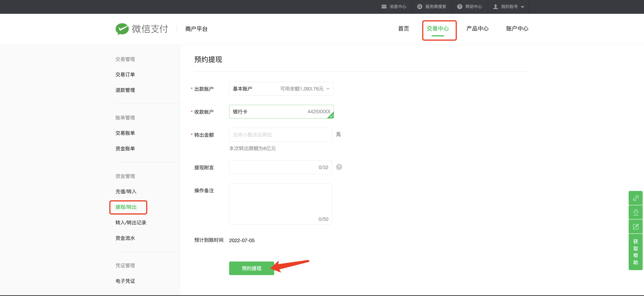Viewport: 644px width, 296px height.
Task: Click the 资金管理 sidebar section header
Action: [x=125, y=176]
